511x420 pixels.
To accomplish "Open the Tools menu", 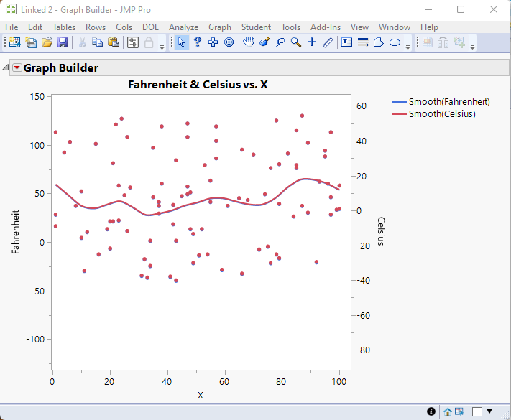I will [x=290, y=27].
